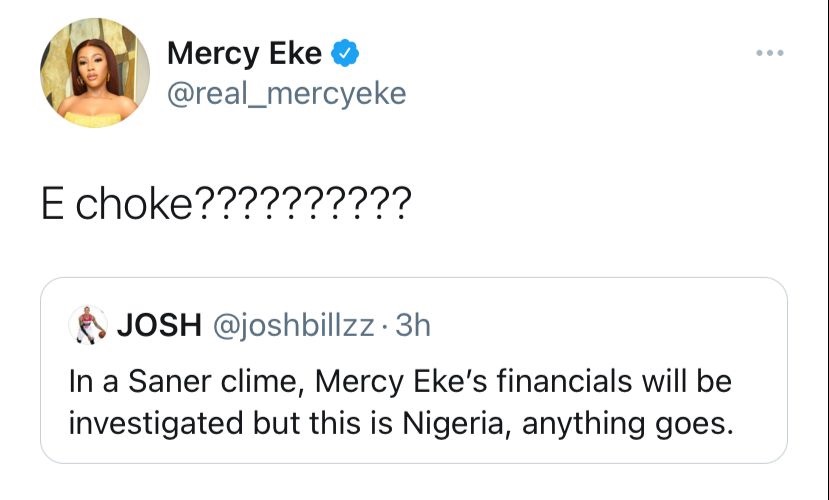This screenshot has height=500, width=829.
Task: Select the @real_mercyeke handle
Action: pos(286,93)
